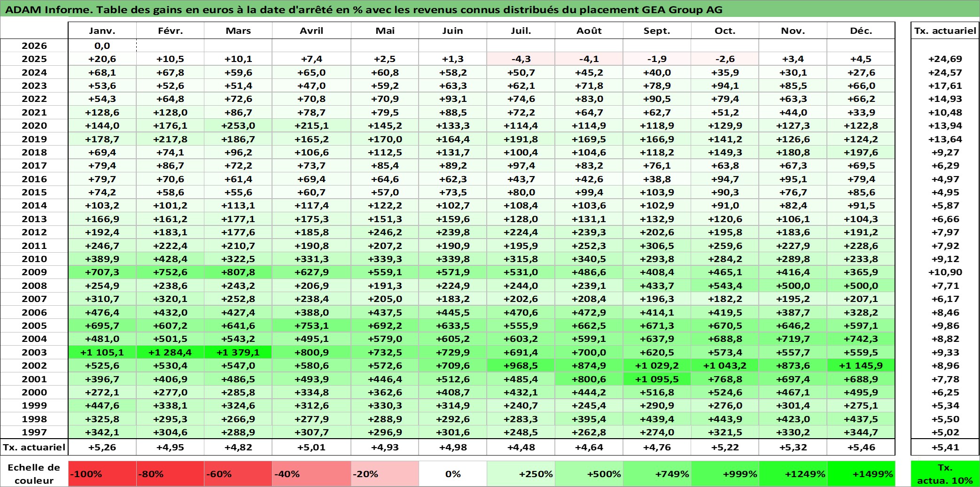Select the +128,6 cell in 2021

pyautogui.click(x=102, y=112)
